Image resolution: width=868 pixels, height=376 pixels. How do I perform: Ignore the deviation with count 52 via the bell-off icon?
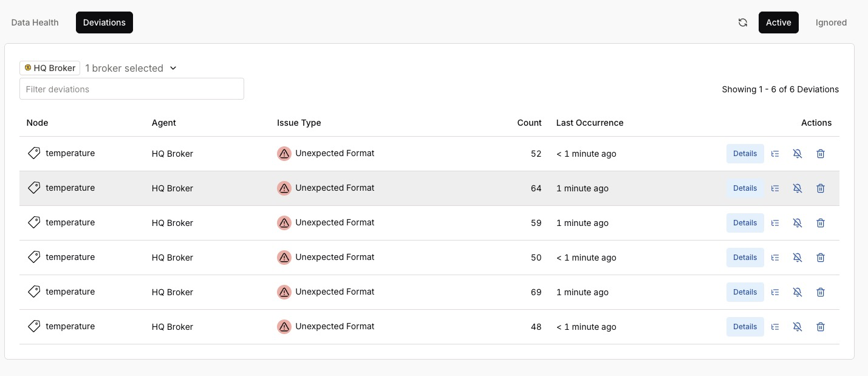click(798, 154)
